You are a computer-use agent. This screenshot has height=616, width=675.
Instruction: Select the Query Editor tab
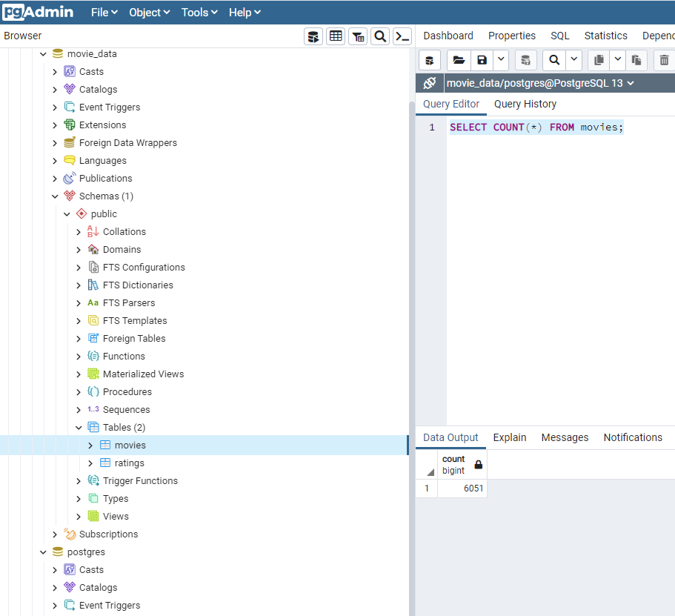click(451, 104)
